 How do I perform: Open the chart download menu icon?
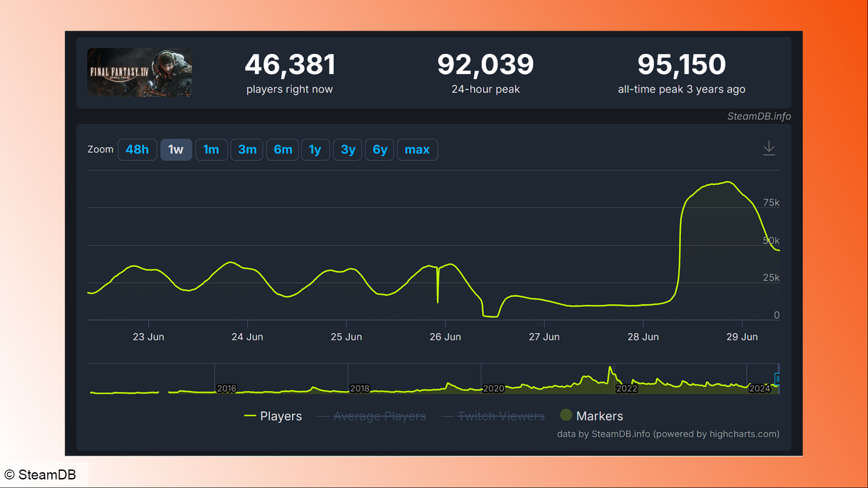point(769,148)
